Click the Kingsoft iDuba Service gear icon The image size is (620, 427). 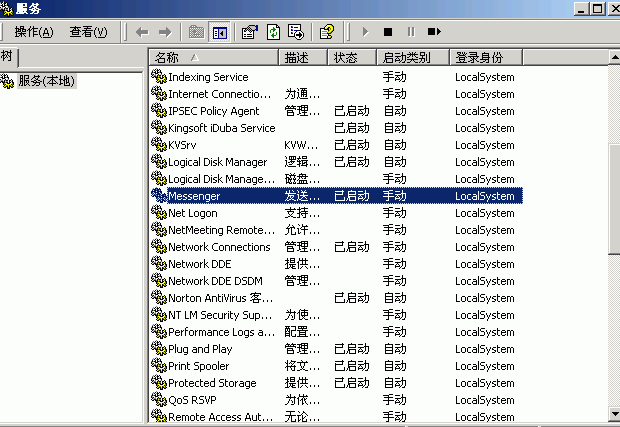coord(159,127)
